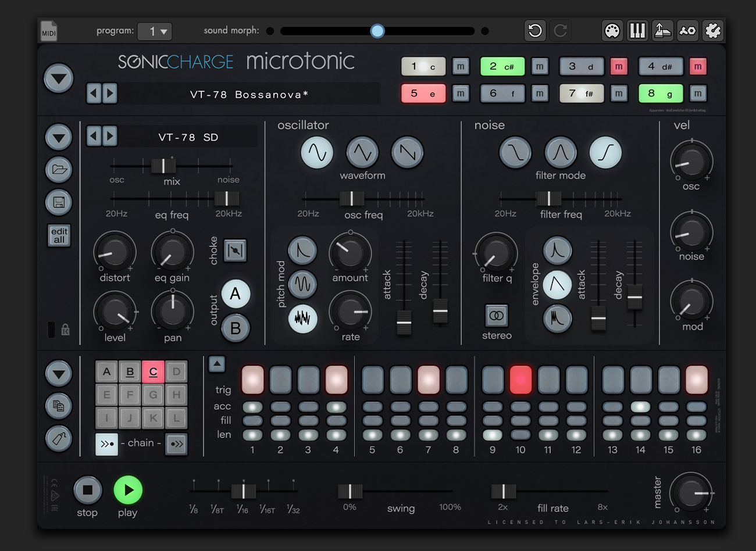Select exponential noise envelope shape
The image size is (756, 551).
[557, 250]
